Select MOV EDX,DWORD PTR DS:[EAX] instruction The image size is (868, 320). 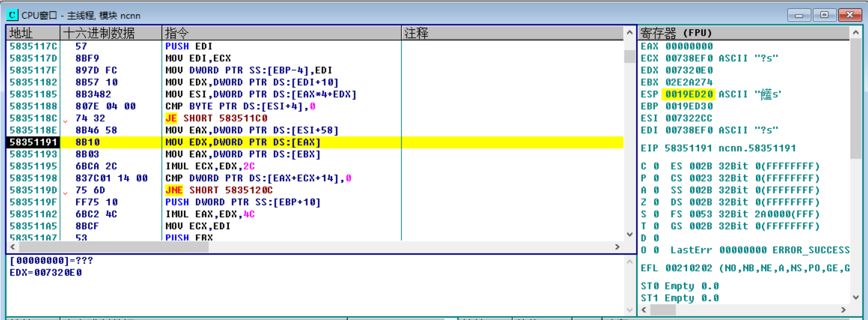(x=243, y=142)
